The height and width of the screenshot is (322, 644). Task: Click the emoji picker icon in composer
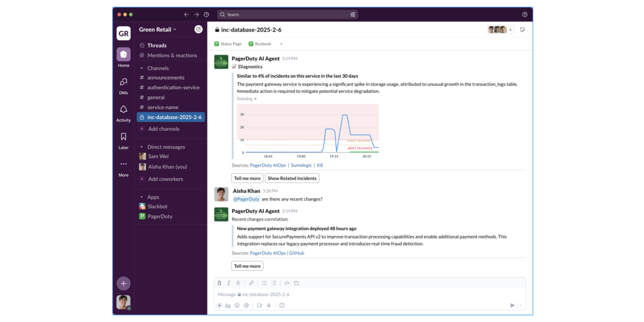click(x=237, y=305)
